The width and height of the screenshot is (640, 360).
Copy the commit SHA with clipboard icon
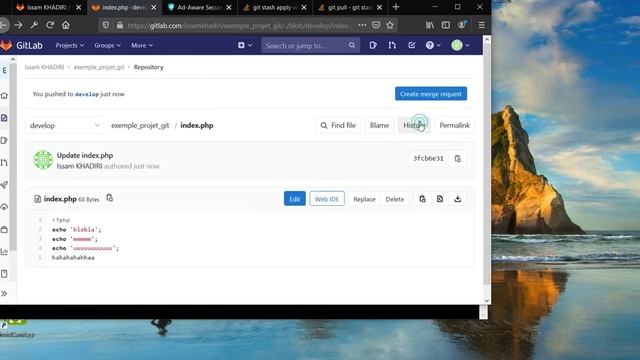[x=458, y=158]
